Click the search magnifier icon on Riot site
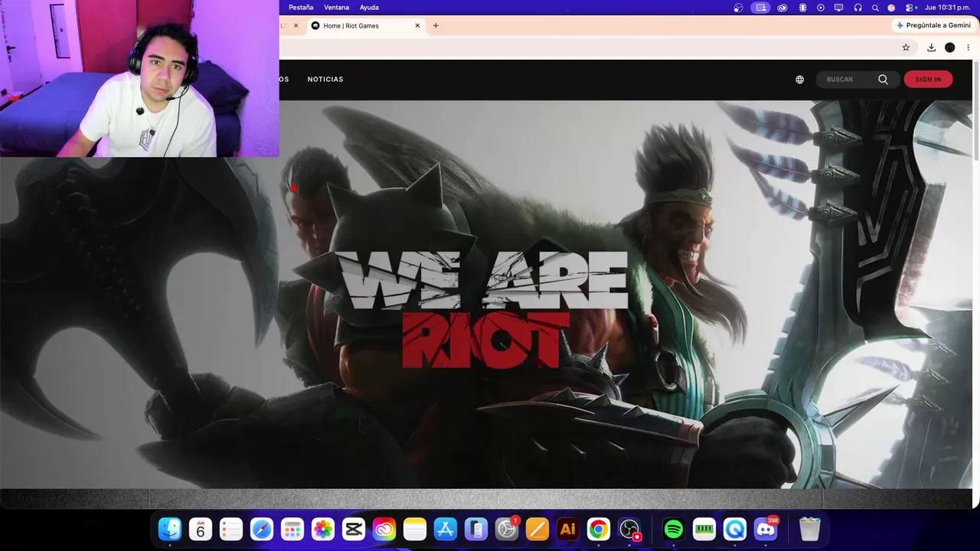Image resolution: width=980 pixels, height=551 pixels. pyautogui.click(x=883, y=80)
